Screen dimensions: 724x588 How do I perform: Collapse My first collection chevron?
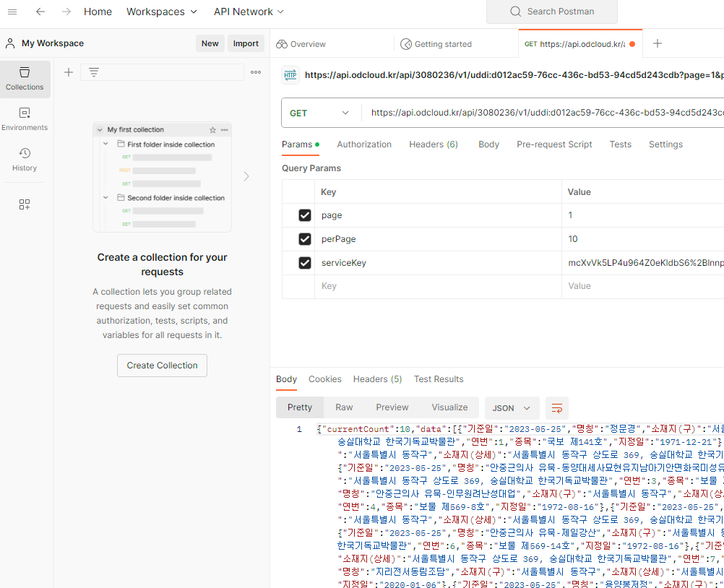tap(100, 130)
